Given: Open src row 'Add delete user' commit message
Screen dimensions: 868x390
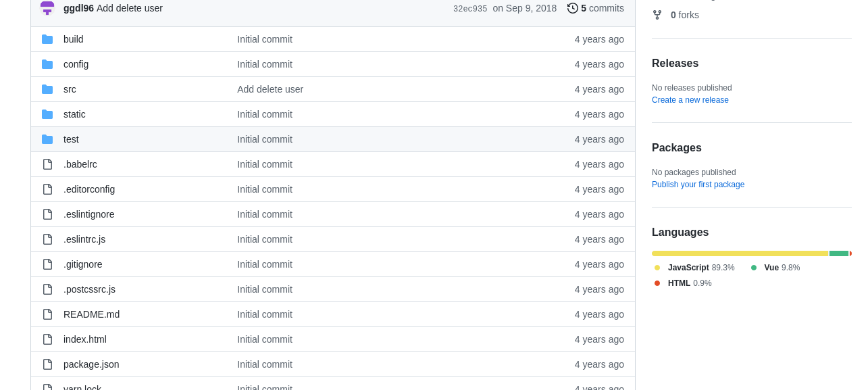Looking at the screenshot, I should pos(270,89).
